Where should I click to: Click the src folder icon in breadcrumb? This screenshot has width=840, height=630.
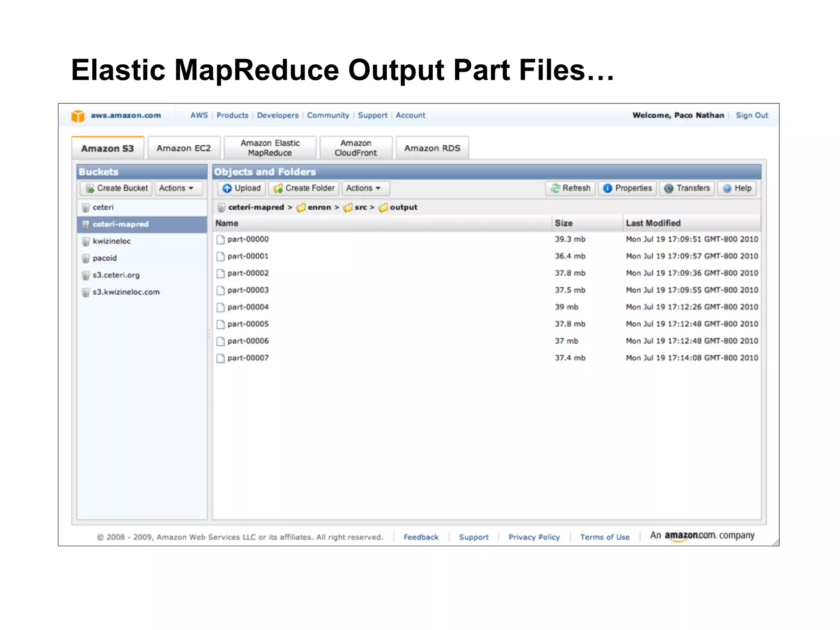click(x=348, y=208)
